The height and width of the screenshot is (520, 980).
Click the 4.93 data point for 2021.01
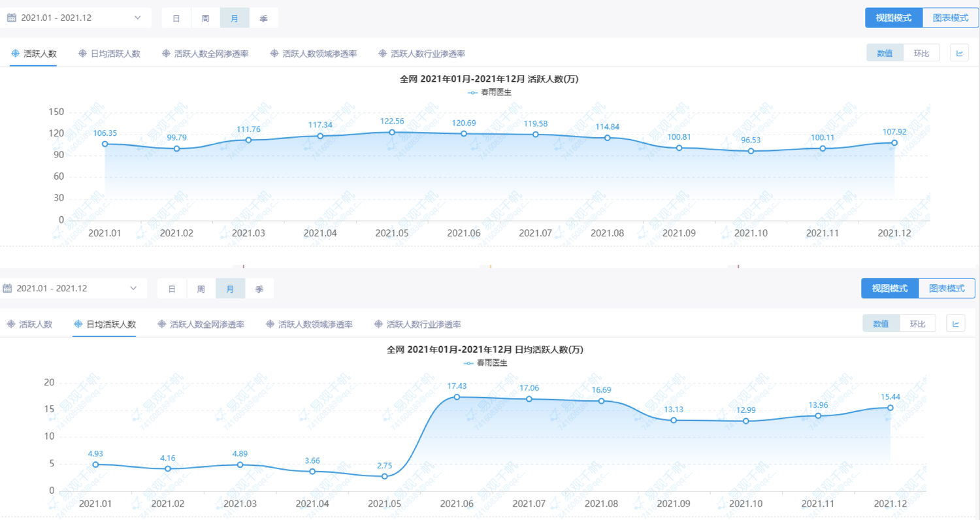[95, 464]
